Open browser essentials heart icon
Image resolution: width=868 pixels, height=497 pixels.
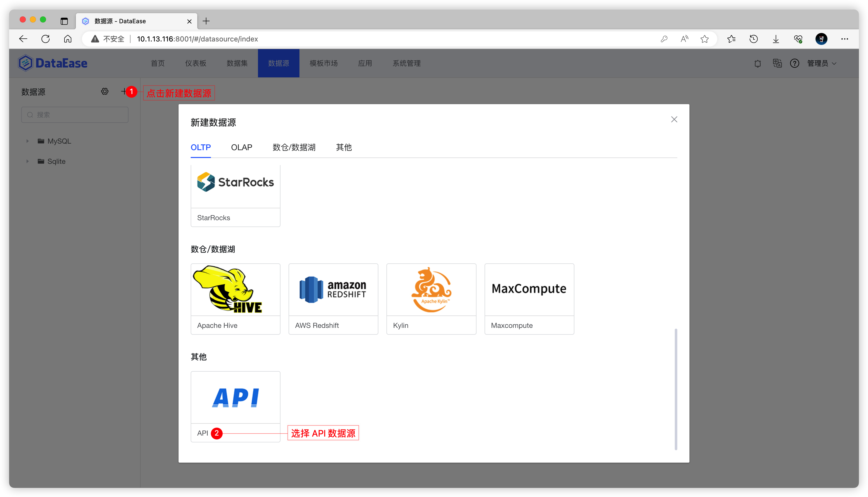pos(798,39)
